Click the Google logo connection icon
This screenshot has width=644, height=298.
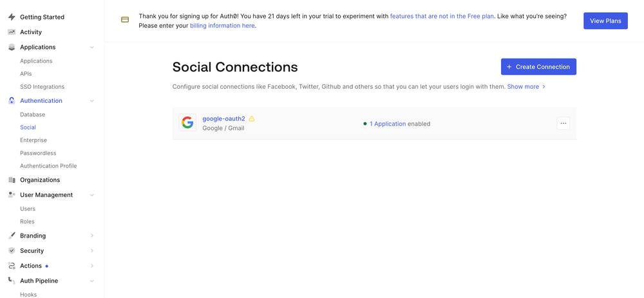tap(187, 123)
